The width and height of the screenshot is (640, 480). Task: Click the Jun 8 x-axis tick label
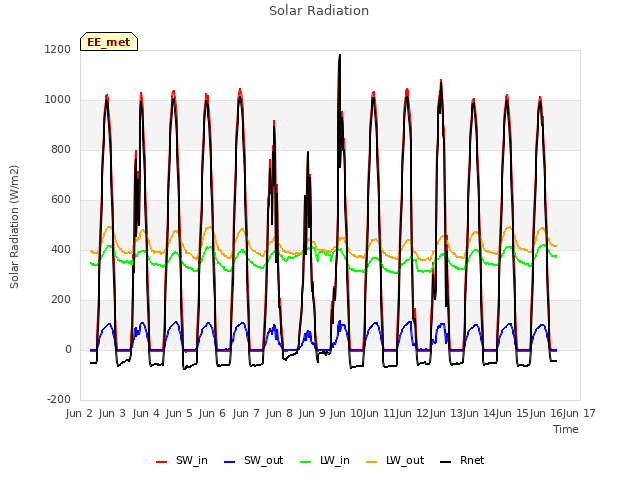point(279,413)
